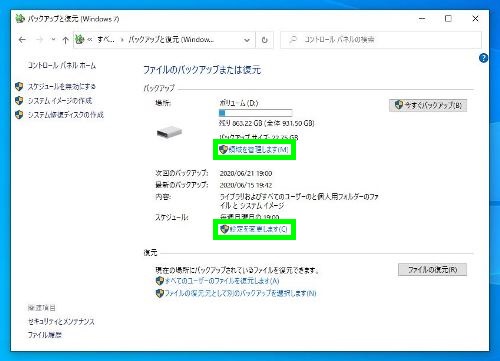Open the blue help question mark
The image size is (500, 361).
(x=483, y=58)
